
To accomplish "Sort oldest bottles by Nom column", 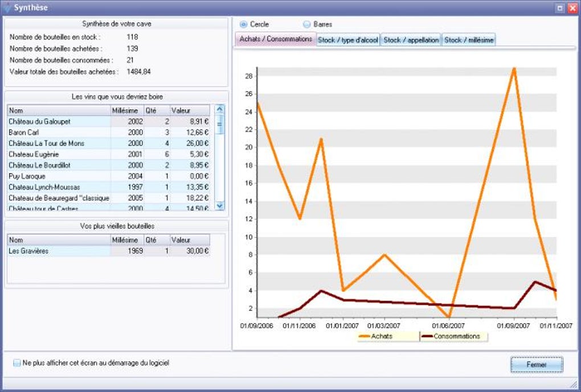I will click(x=59, y=240).
